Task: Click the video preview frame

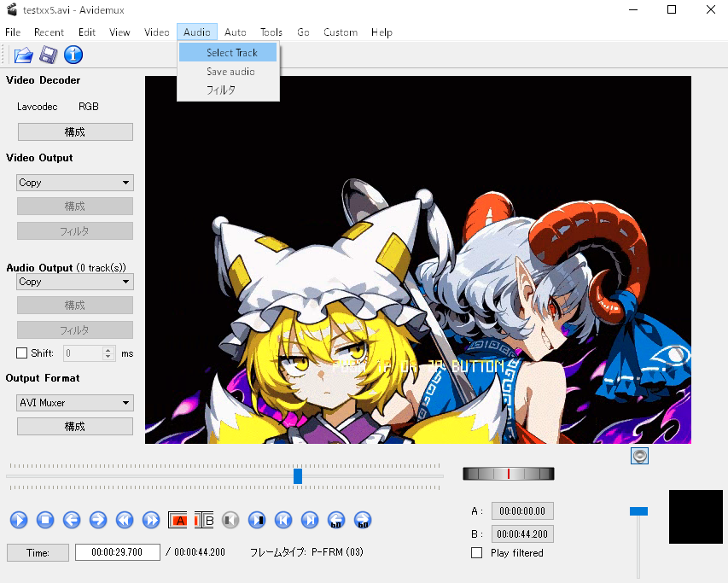Action: point(418,260)
